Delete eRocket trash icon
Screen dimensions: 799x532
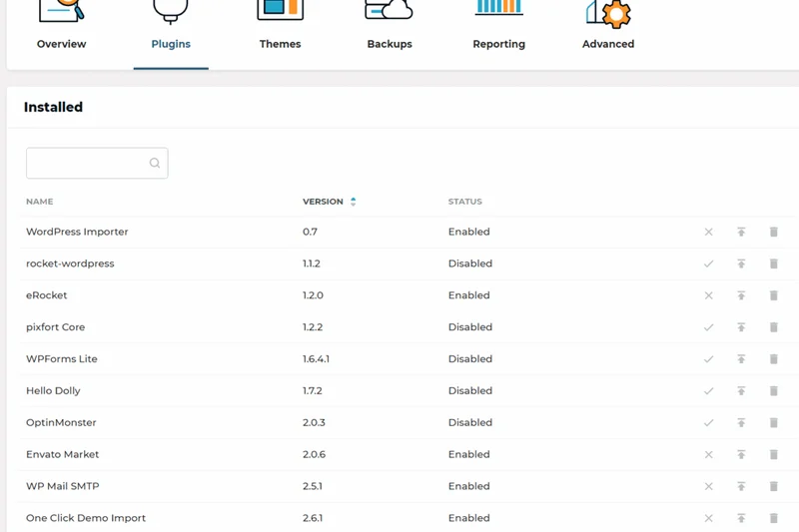pos(773,295)
